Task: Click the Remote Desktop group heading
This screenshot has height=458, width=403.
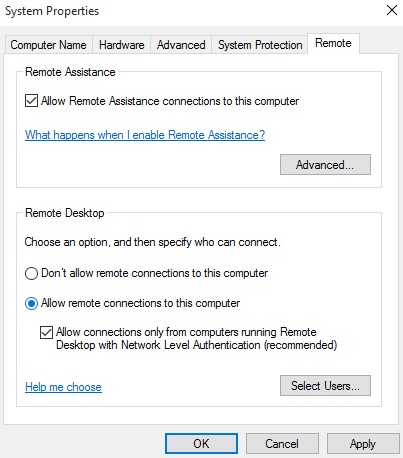Action: click(65, 213)
